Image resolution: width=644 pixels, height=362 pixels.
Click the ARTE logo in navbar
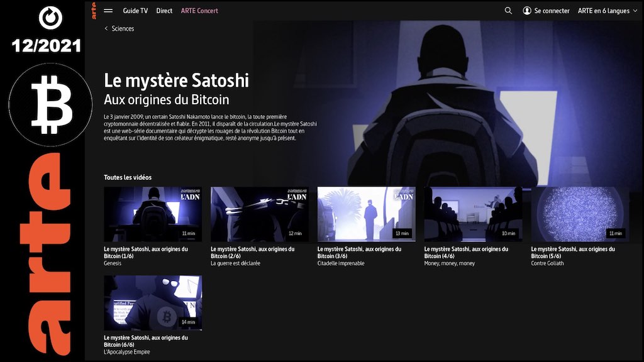94,10
